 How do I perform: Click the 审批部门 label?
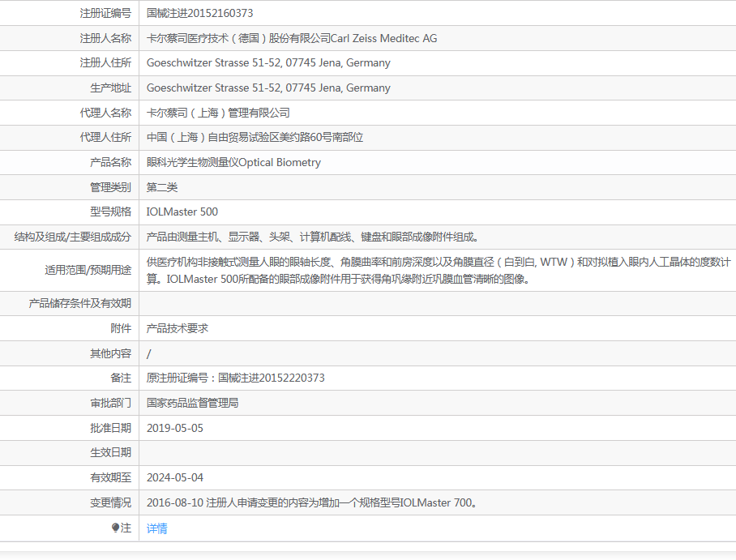point(111,403)
